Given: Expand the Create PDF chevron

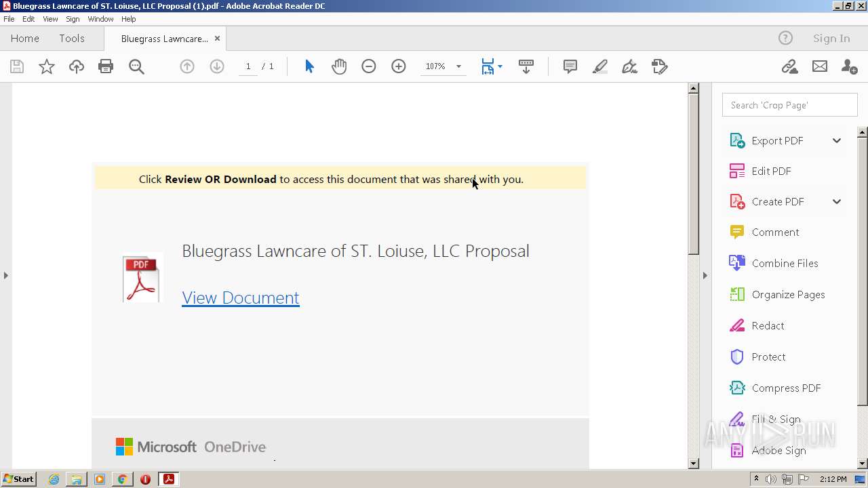Looking at the screenshot, I should point(837,201).
